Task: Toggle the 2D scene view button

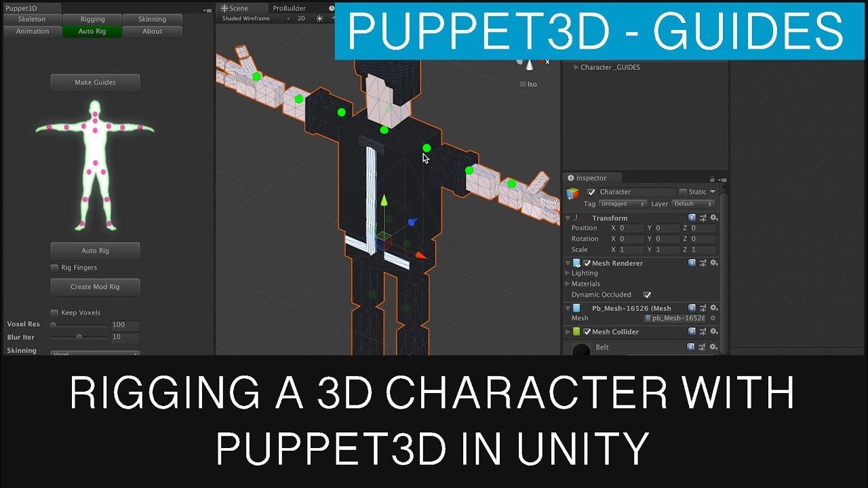Action: (x=302, y=18)
